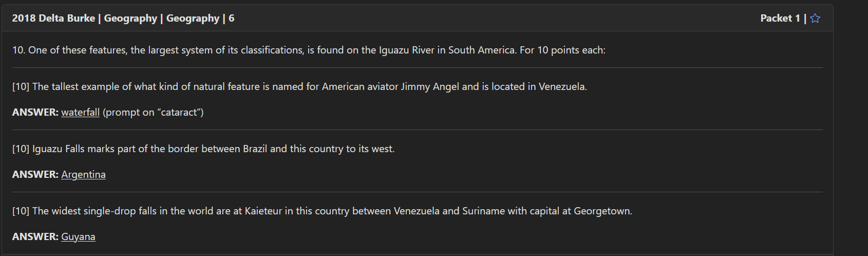Screen dimensions: 868x256
Task: Star this bonus using the star icon
Action: (x=815, y=19)
